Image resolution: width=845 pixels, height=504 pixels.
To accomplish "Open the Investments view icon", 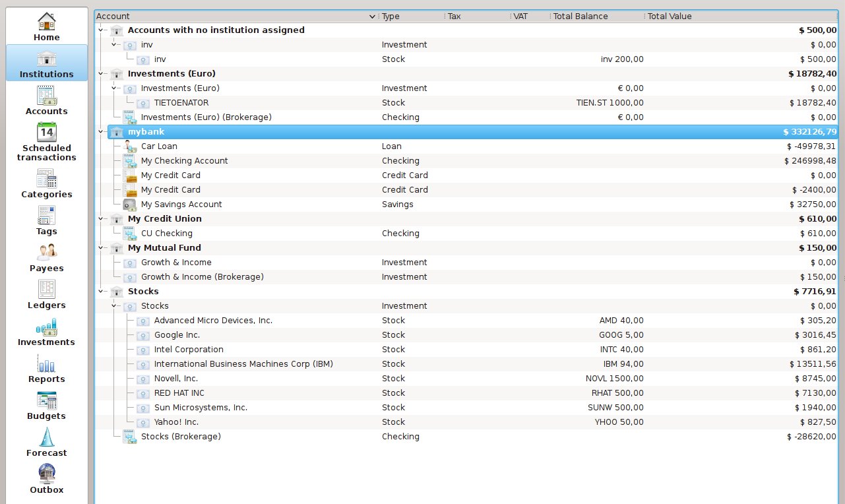I will click(x=47, y=326).
